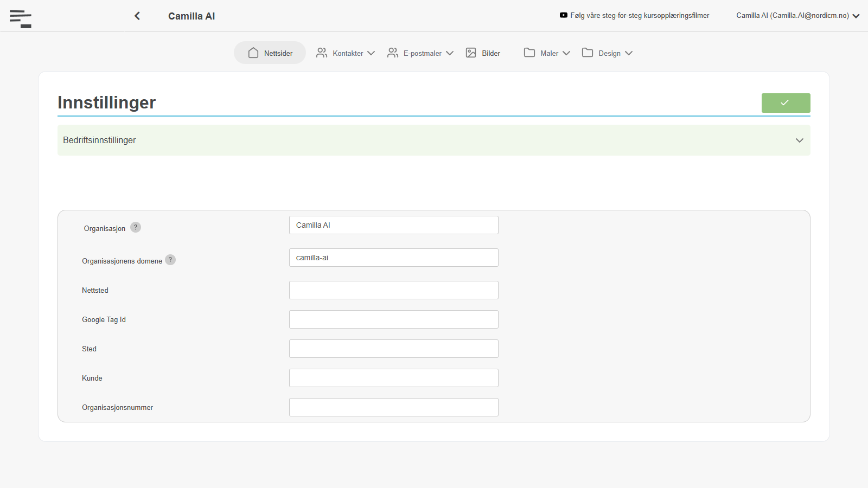Focus the Organisasjonsnummer input field

click(394, 407)
